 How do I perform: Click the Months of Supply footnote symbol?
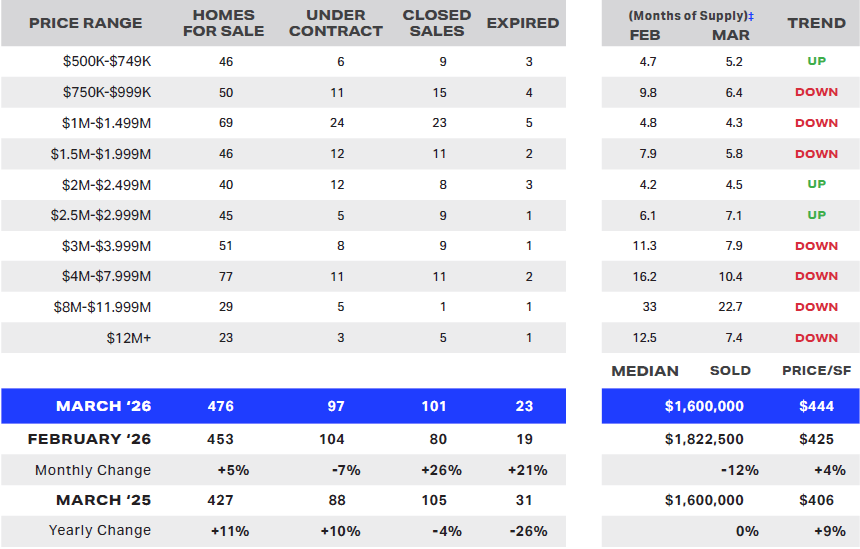coord(752,16)
